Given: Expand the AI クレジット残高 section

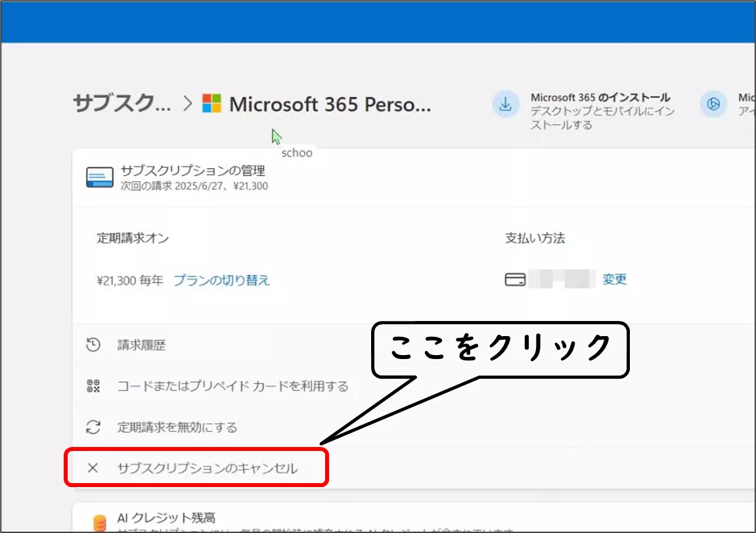Looking at the screenshot, I should coord(166,518).
